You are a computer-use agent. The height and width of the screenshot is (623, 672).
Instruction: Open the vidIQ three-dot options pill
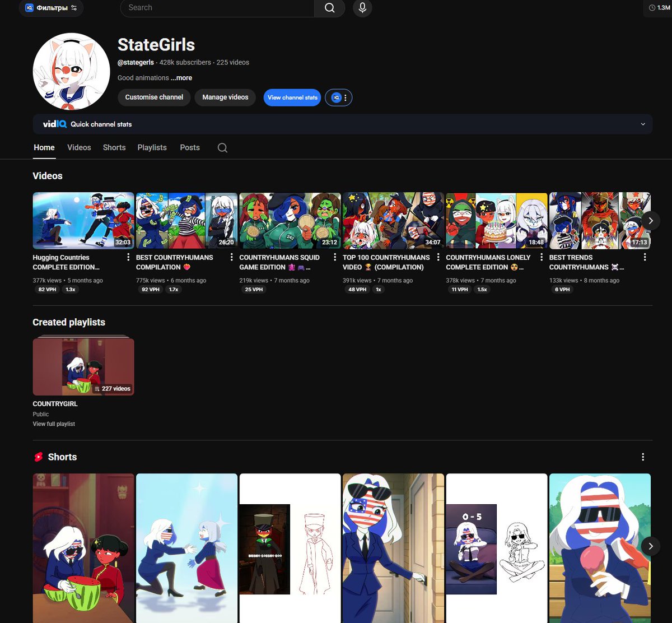(339, 97)
